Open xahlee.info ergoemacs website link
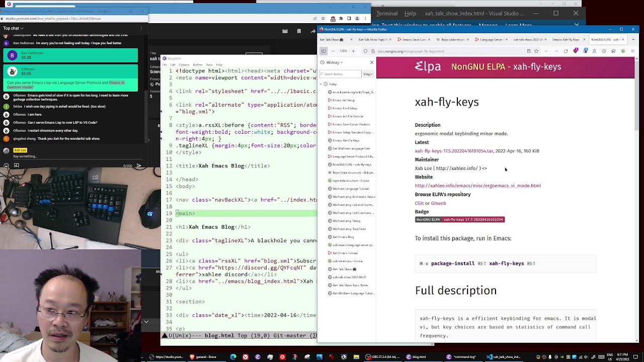 (x=477, y=186)
